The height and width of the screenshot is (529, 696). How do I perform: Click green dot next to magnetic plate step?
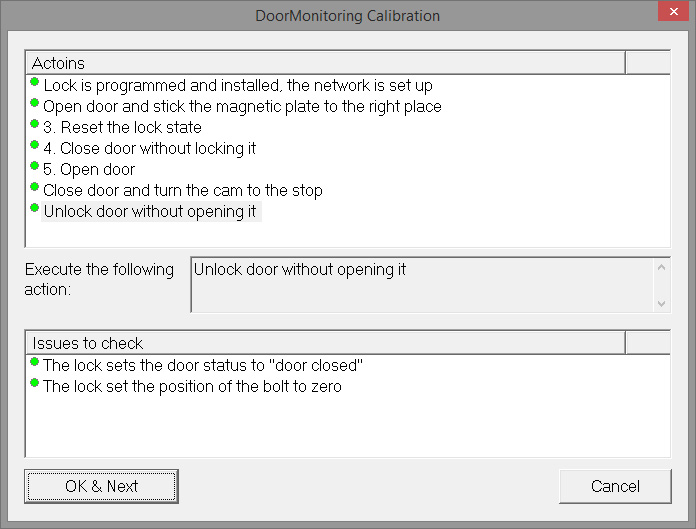pyautogui.click(x=35, y=103)
